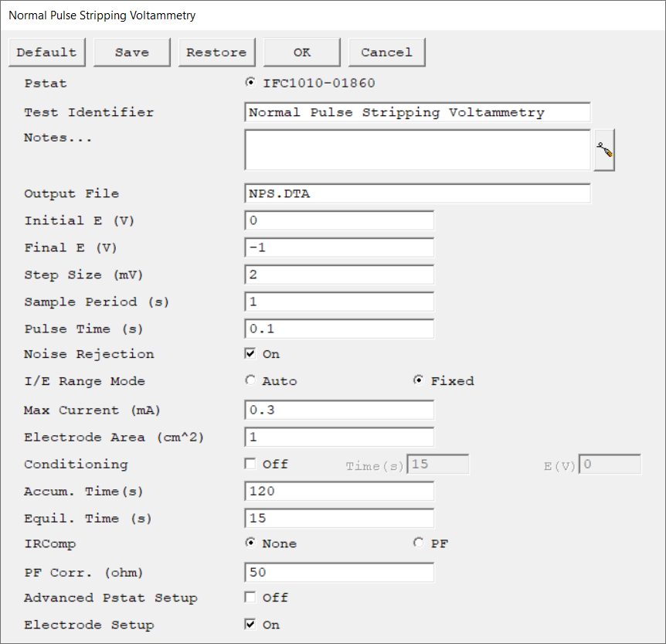
Task: Edit the PF Corr. (ohm) field
Action: click(339, 573)
